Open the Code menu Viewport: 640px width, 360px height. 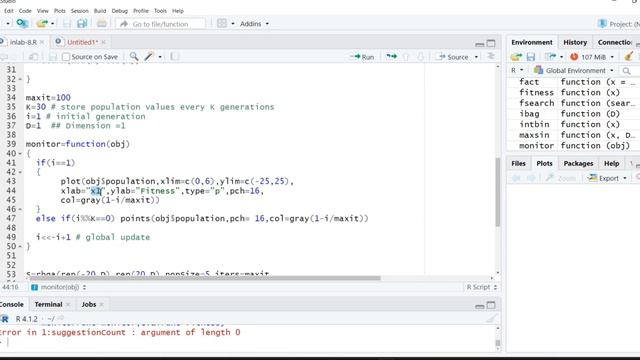(x=25, y=11)
